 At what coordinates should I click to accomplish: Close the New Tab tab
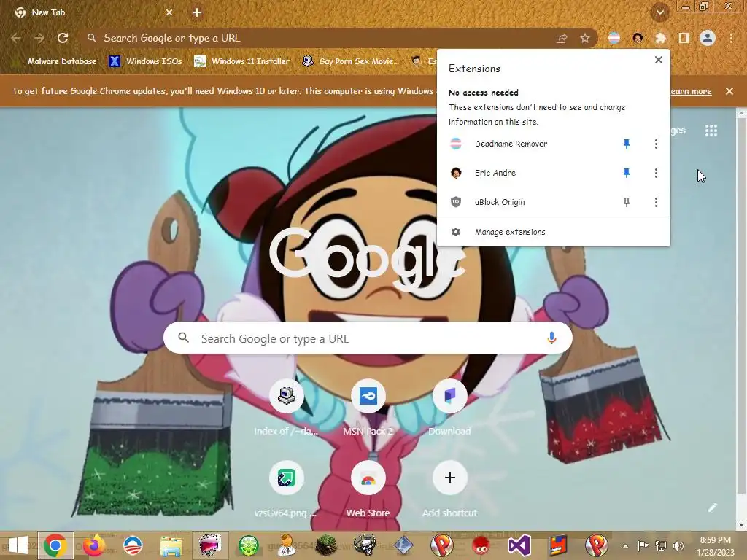tap(169, 12)
